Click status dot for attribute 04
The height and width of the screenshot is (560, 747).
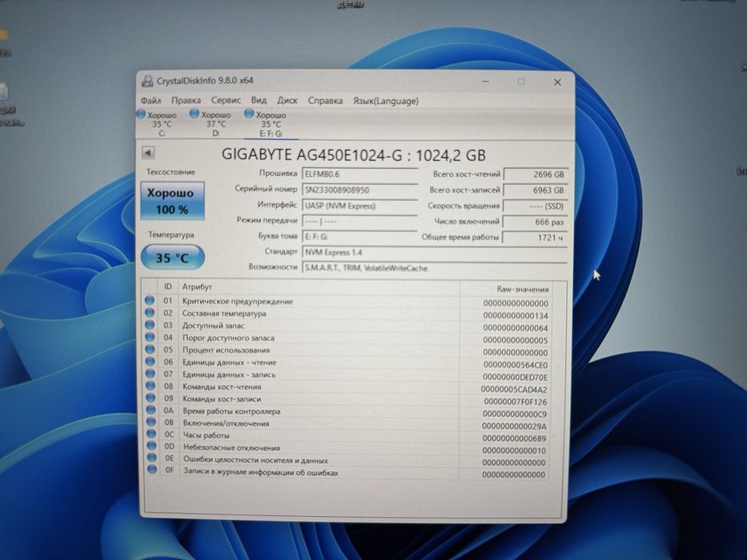[x=150, y=337]
